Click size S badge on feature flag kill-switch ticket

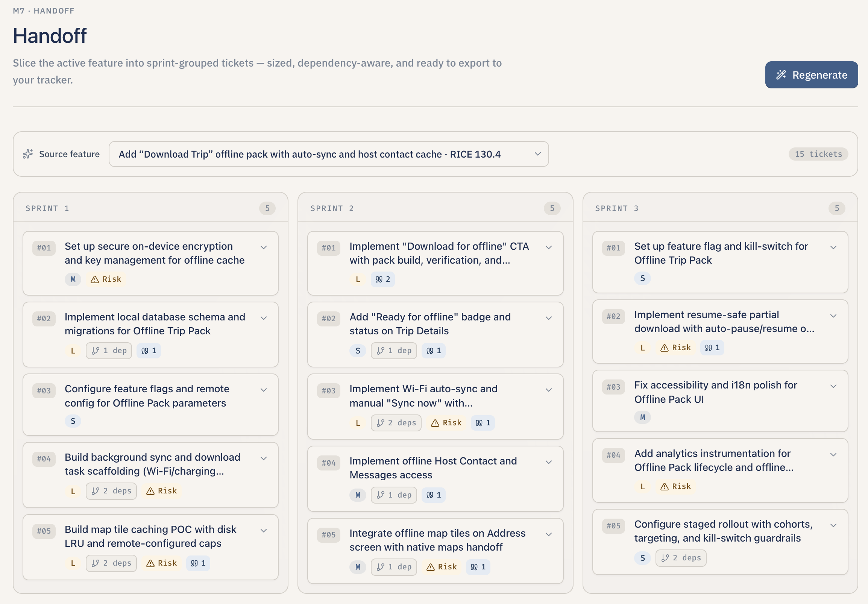pyautogui.click(x=642, y=278)
